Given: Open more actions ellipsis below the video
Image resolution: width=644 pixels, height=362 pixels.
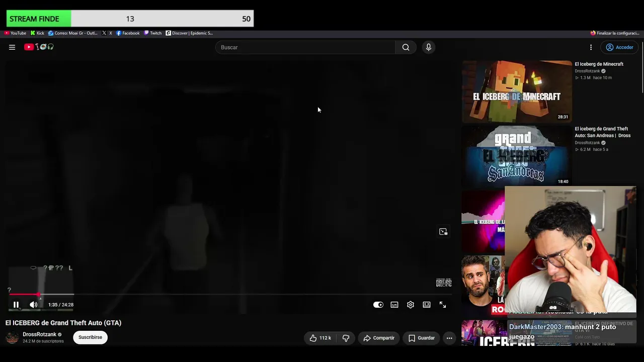Looking at the screenshot, I should tap(449, 338).
